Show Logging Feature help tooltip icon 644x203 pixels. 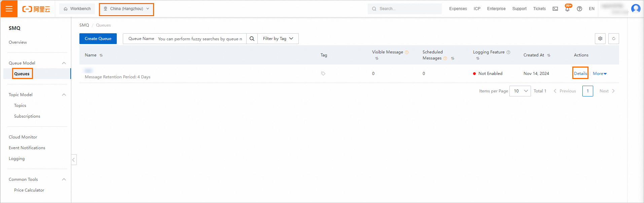coord(508,52)
